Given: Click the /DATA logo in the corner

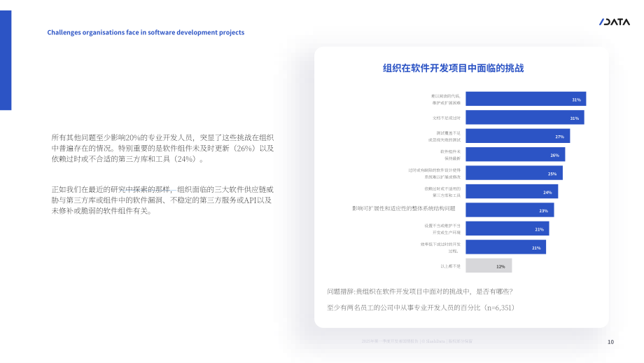Looking at the screenshot, I should tap(614, 22).
